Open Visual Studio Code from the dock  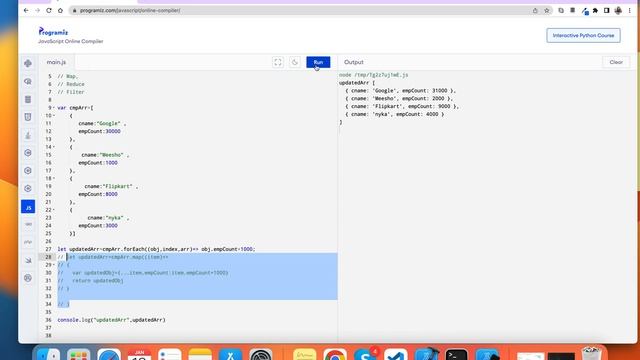pyautogui.click(x=396, y=354)
